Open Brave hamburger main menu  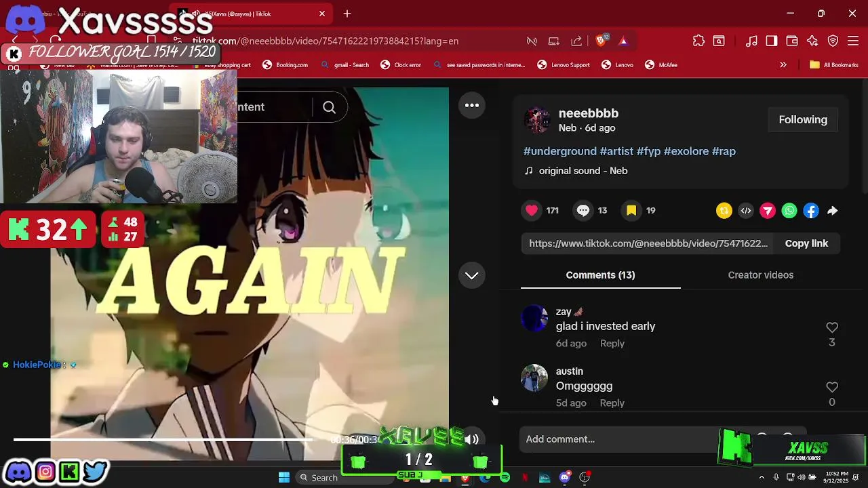854,41
